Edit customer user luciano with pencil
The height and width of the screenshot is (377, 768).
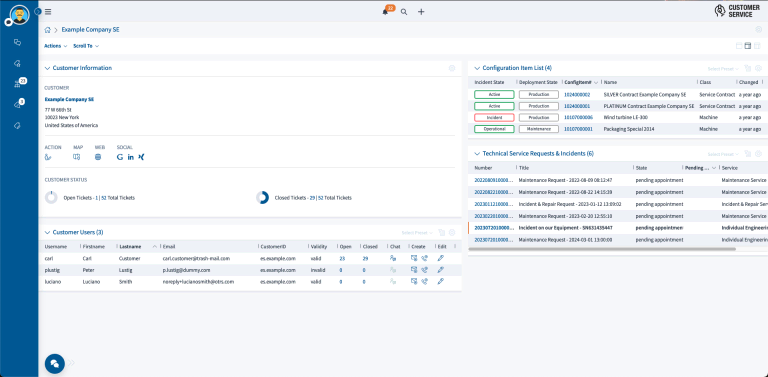click(x=440, y=282)
